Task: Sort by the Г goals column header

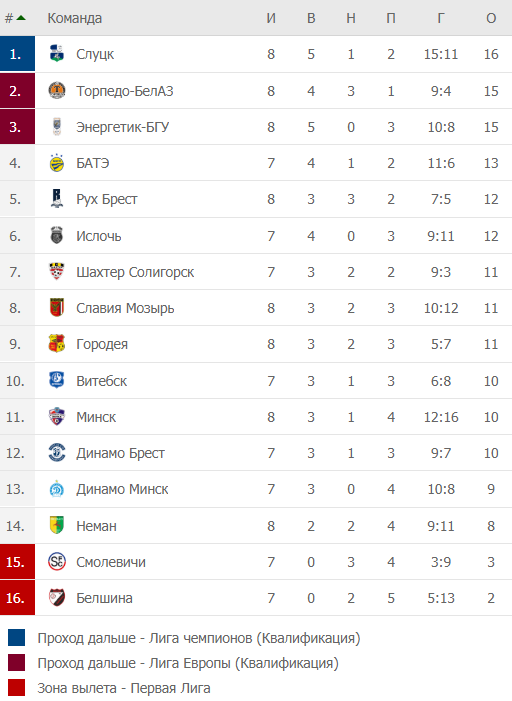Action: click(x=441, y=18)
